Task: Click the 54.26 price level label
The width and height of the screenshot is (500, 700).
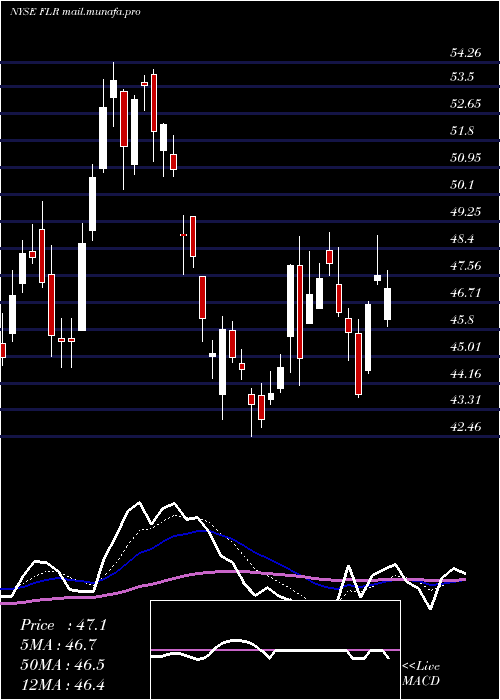Action: click(466, 53)
